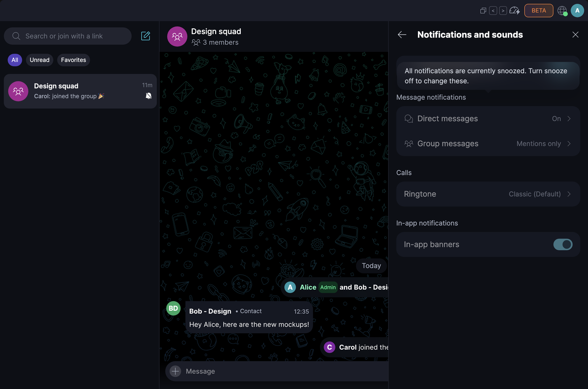Click Design squad group avatar in header

(x=177, y=36)
